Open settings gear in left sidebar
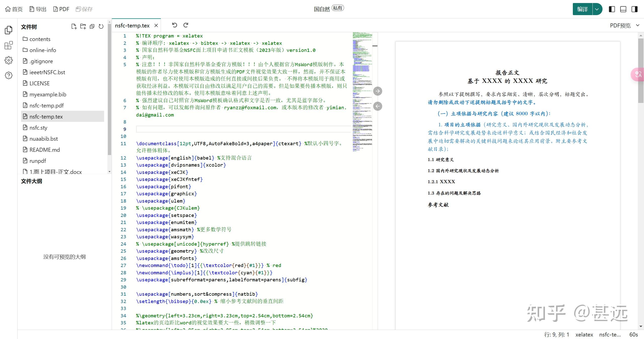The image size is (644, 339). click(x=9, y=60)
